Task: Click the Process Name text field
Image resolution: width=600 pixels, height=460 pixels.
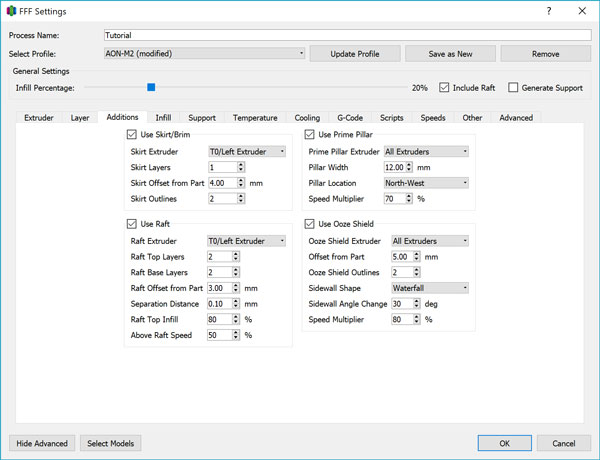Action: tap(347, 35)
